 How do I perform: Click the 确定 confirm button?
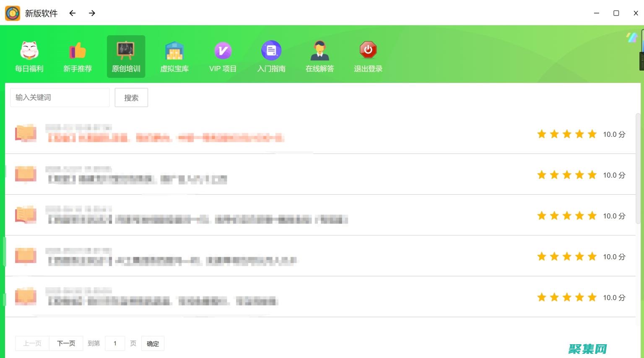pyautogui.click(x=153, y=343)
